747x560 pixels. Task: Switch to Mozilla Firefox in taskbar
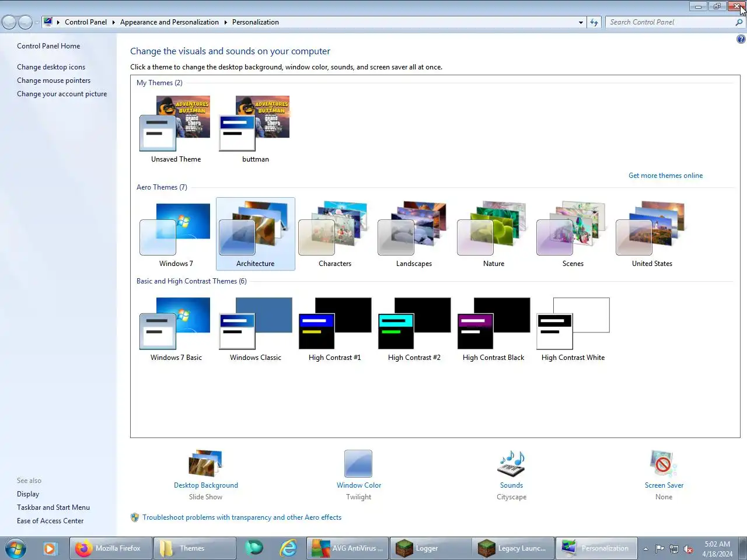111,548
